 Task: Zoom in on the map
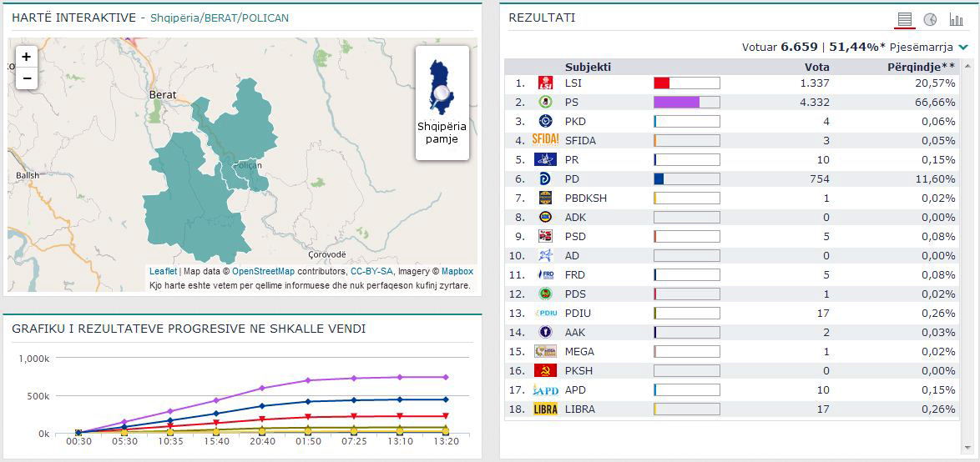tap(27, 57)
